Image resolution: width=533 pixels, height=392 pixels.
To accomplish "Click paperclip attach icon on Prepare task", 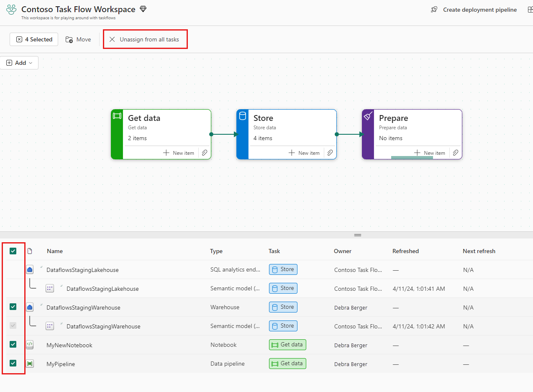I will [456, 153].
